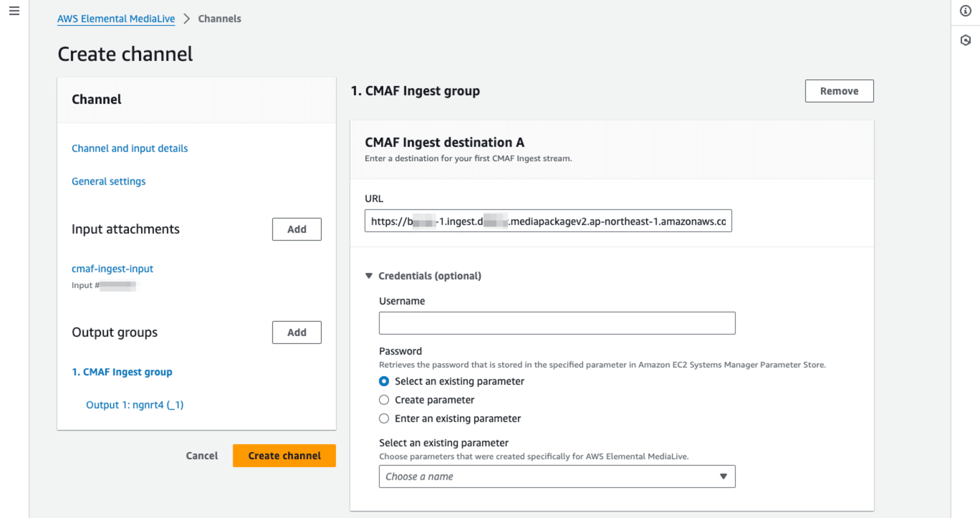
Task: Open the 'Choose a name' parameter dropdown
Action: tap(557, 476)
